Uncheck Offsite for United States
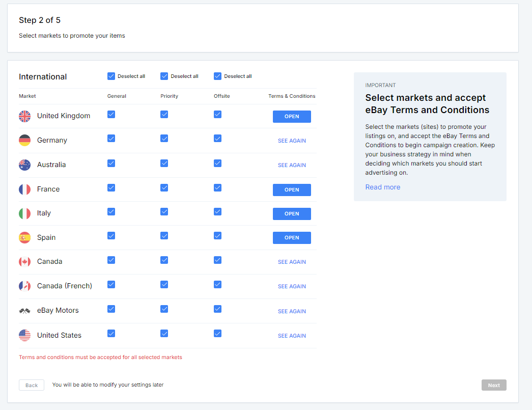532x410 pixels. coord(217,334)
